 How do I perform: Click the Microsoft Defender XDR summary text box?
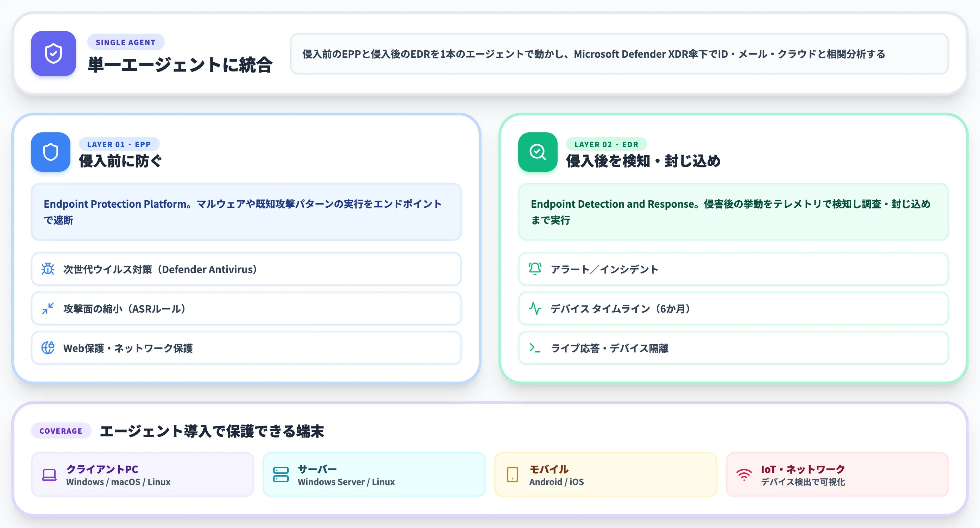619,54
